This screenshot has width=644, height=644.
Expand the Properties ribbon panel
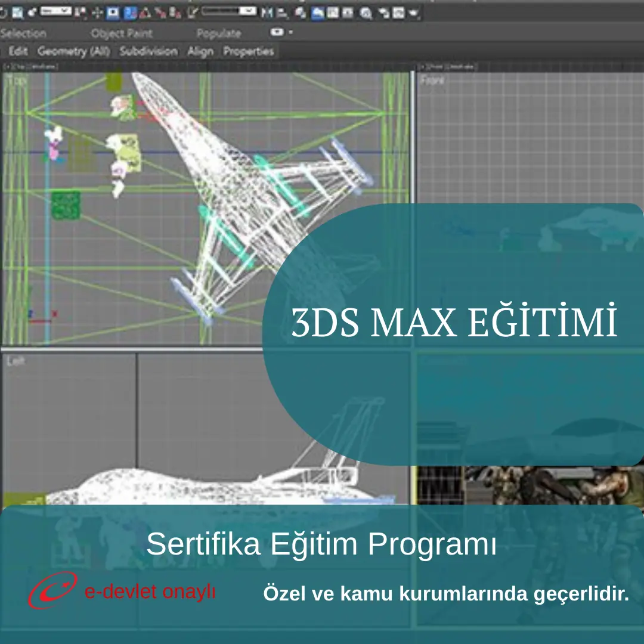point(249,51)
